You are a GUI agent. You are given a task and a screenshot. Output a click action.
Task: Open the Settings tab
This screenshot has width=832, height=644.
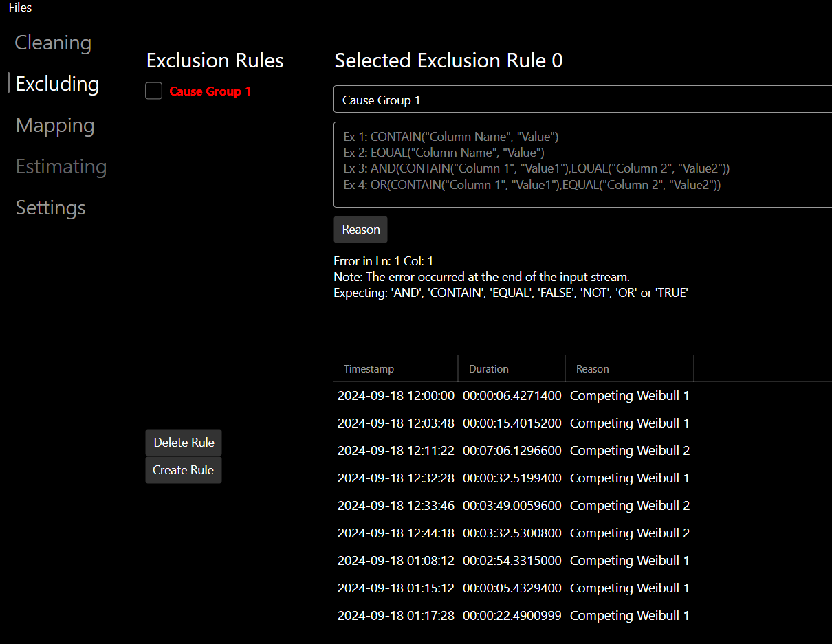51,208
